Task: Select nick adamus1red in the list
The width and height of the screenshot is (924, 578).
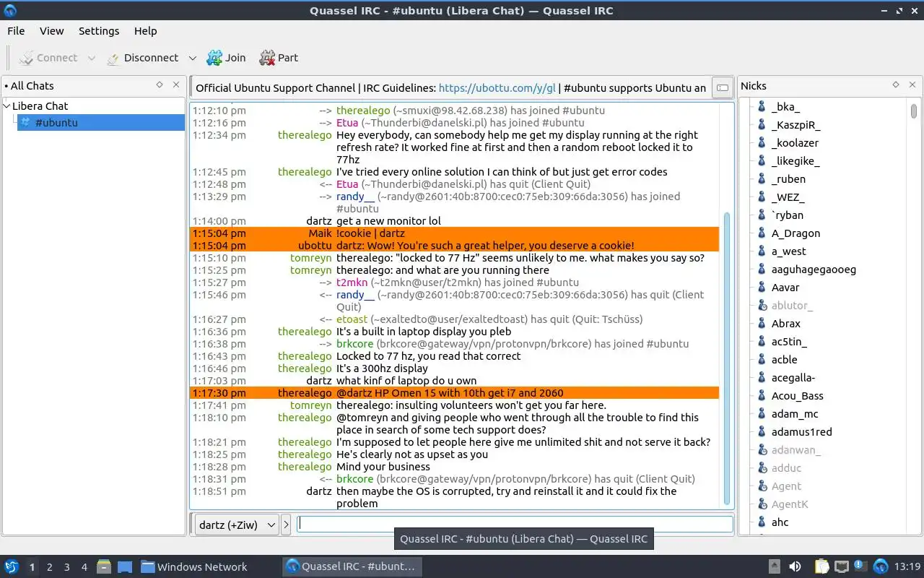Action: [x=801, y=432]
